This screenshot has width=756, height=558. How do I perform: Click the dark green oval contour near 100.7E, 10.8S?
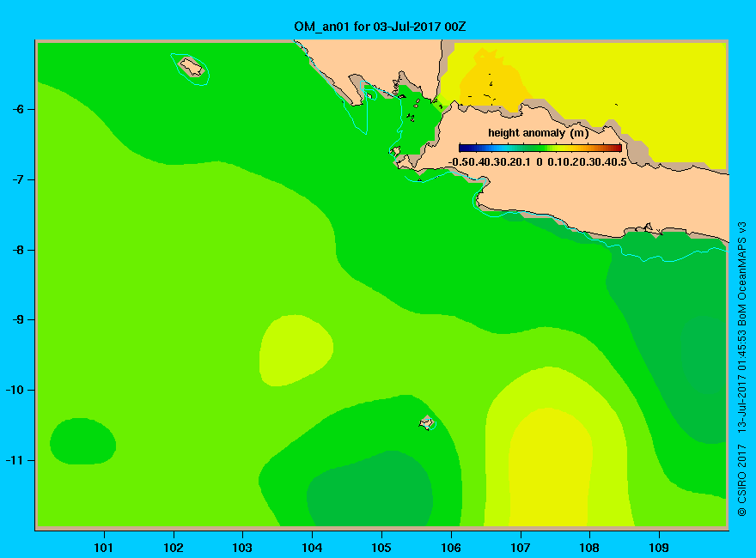[x=83, y=441]
